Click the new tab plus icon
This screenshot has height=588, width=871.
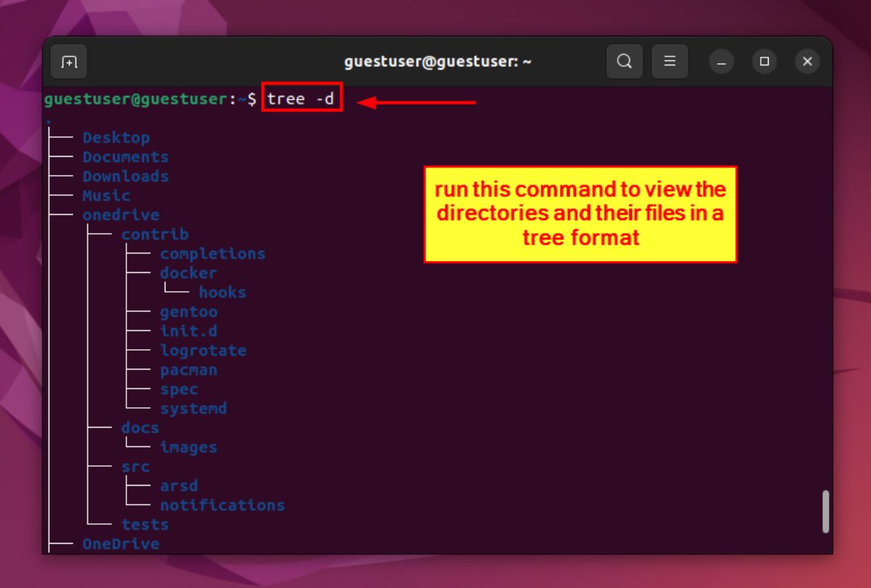pos(68,61)
